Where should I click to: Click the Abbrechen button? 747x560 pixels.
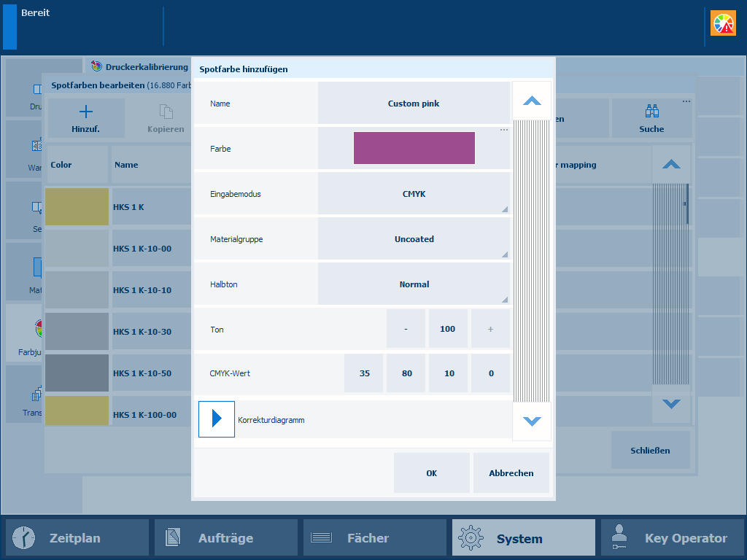click(511, 473)
